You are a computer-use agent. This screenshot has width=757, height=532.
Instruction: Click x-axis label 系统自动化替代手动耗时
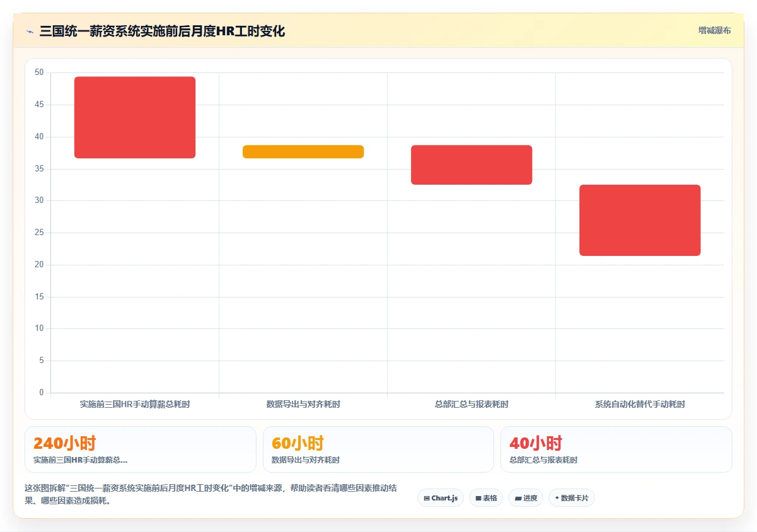640,404
